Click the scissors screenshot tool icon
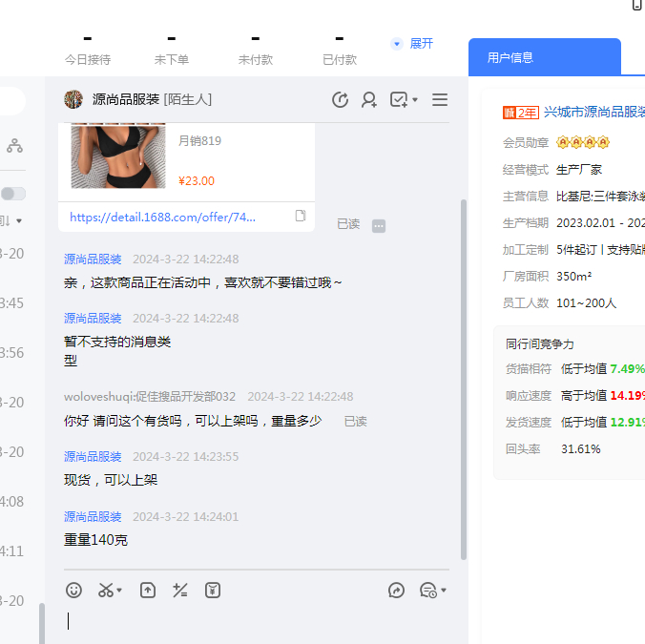645x644 pixels. 106,591
